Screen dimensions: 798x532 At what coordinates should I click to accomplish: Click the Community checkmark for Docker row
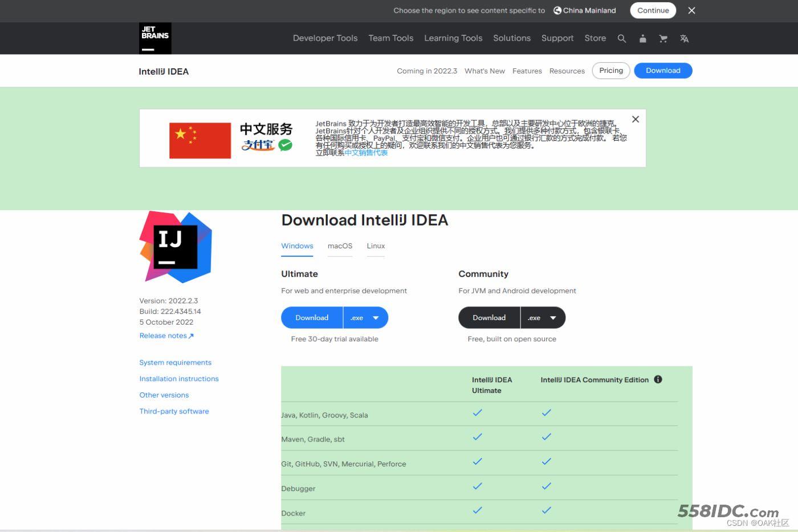(x=547, y=510)
